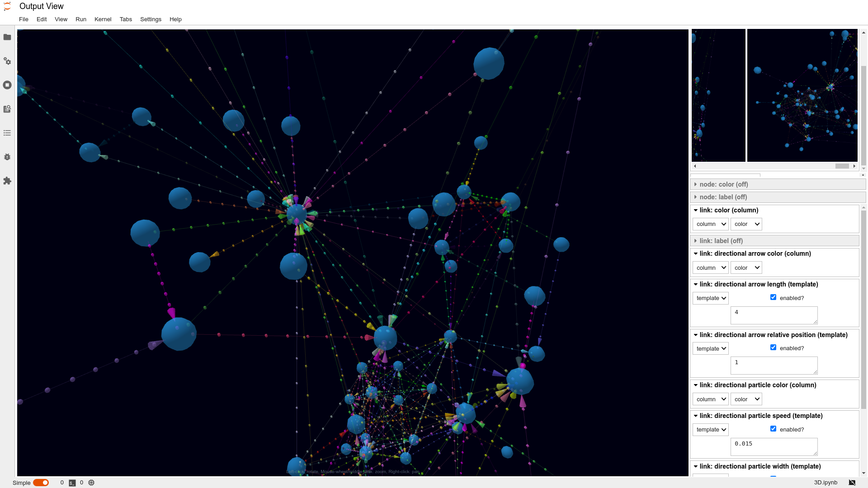Enable directional arrow length checkbox

pos(773,297)
